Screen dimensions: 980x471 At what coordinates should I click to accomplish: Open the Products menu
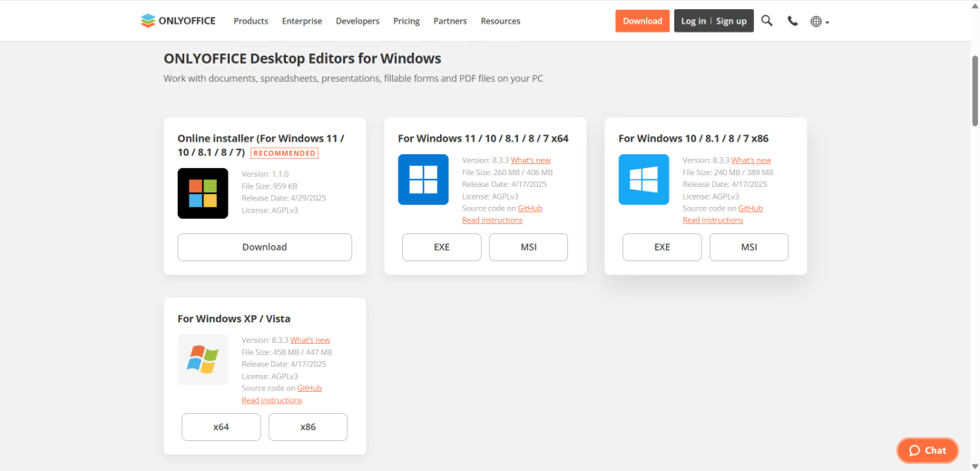coord(250,21)
